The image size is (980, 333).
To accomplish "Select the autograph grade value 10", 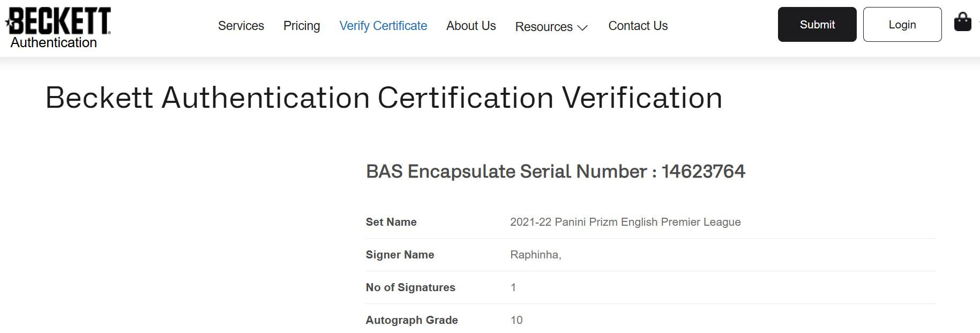I will (517, 320).
